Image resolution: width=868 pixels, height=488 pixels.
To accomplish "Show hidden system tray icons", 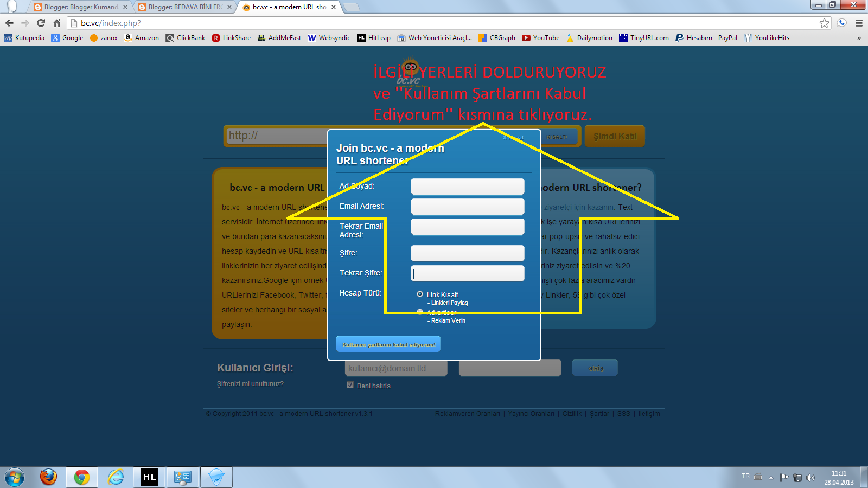I will click(771, 478).
